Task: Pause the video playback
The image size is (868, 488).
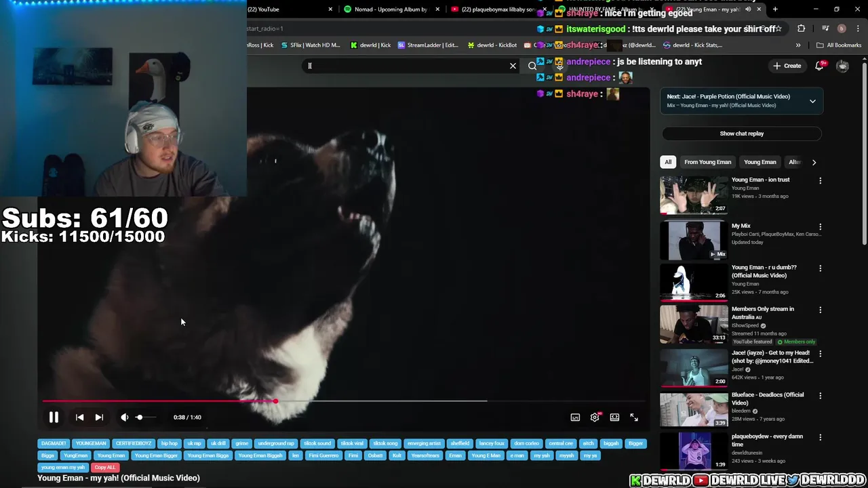Action: coord(54,418)
